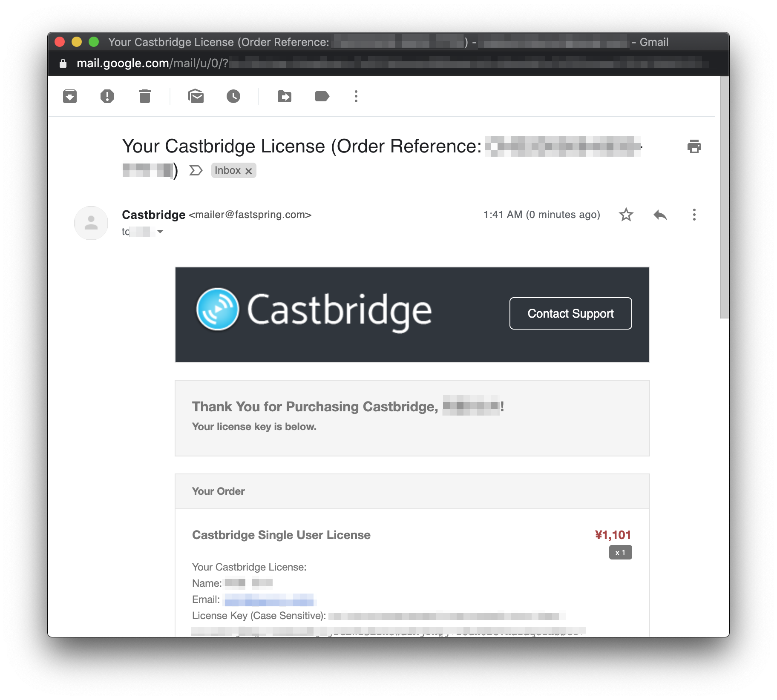The image size is (777, 700).
Task: Click the Castbridge Single User License heading
Action: click(281, 535)
